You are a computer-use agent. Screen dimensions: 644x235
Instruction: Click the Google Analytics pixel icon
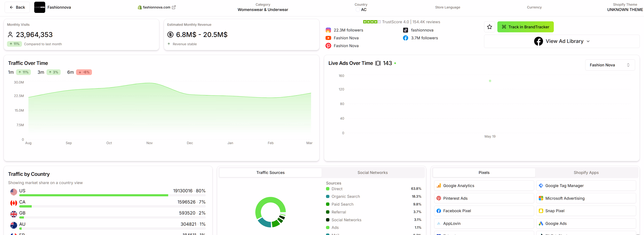pyautogui.click(x=438, y=186)
